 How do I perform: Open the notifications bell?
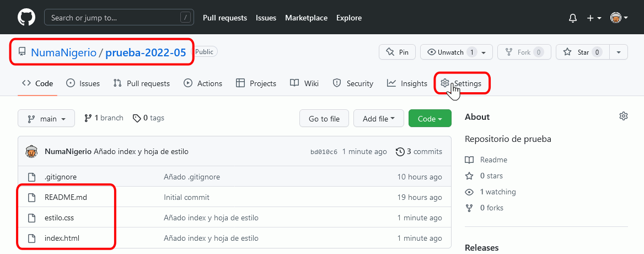(572, 18)
